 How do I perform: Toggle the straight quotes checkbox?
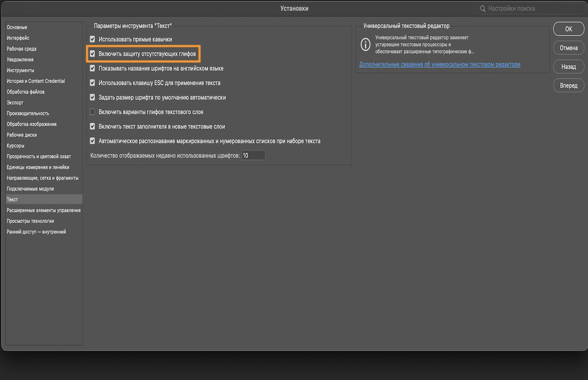click(x=92, y=39)
